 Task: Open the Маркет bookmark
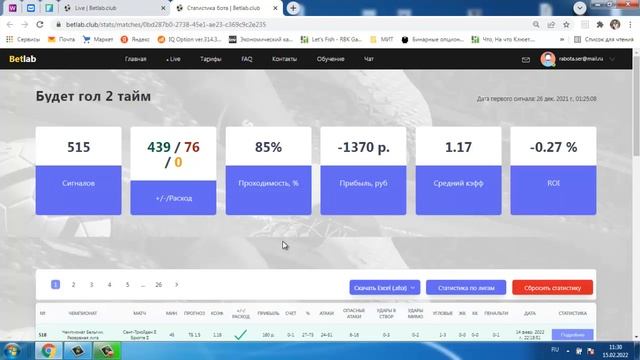[x=98, y=40]
